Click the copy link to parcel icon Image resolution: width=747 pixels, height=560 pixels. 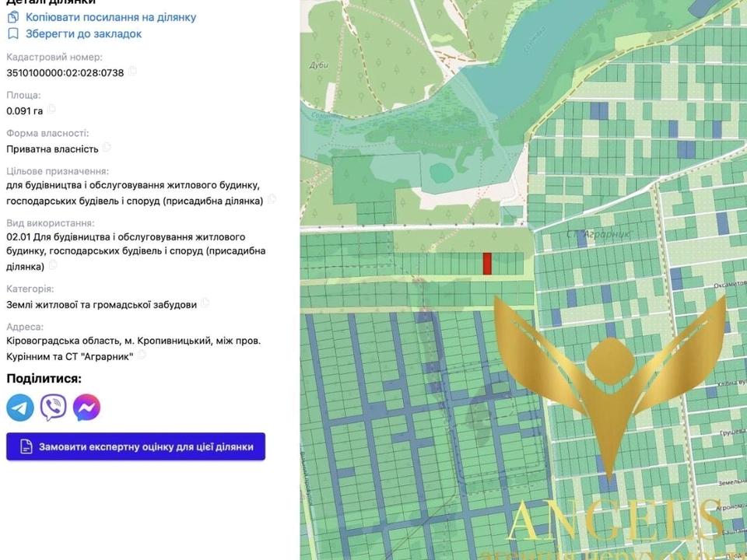click(x=13, y=17)
